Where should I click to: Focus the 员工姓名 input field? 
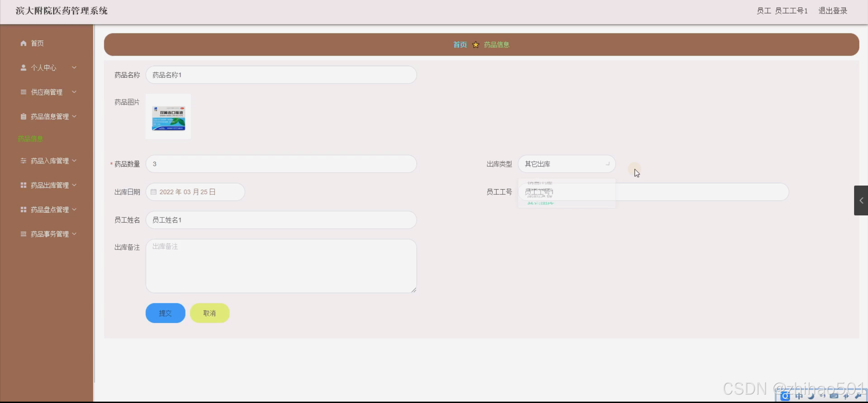[281, 220]
